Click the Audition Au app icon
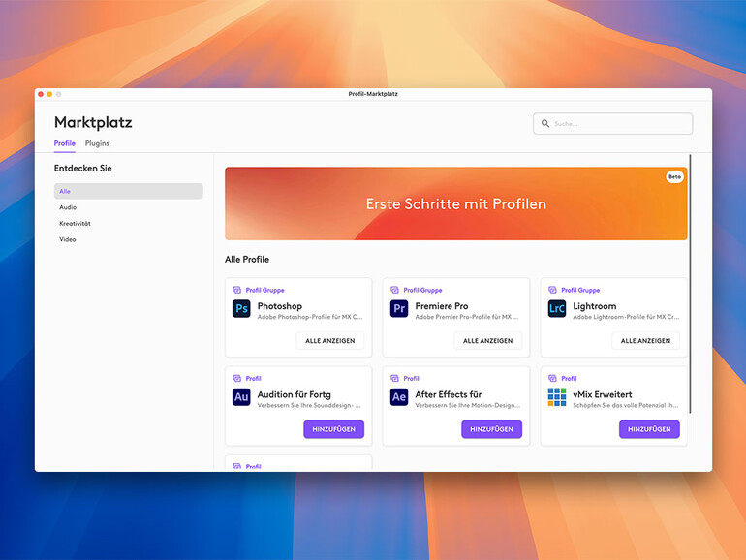Screen dimensions: 746x560 (x=241, y=397)
